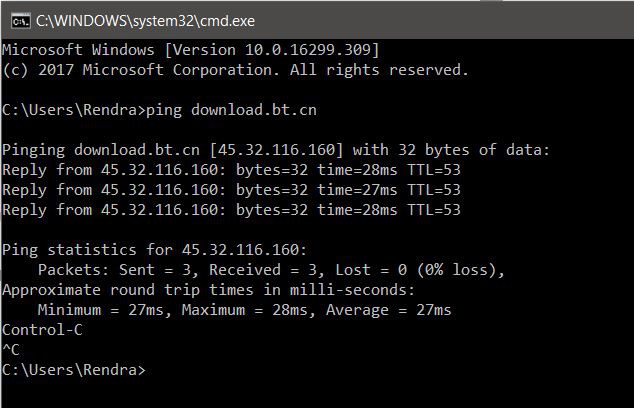Click the first Reply line with time=28ms
The width and height of the screenshot is (634, 408).
231,170
